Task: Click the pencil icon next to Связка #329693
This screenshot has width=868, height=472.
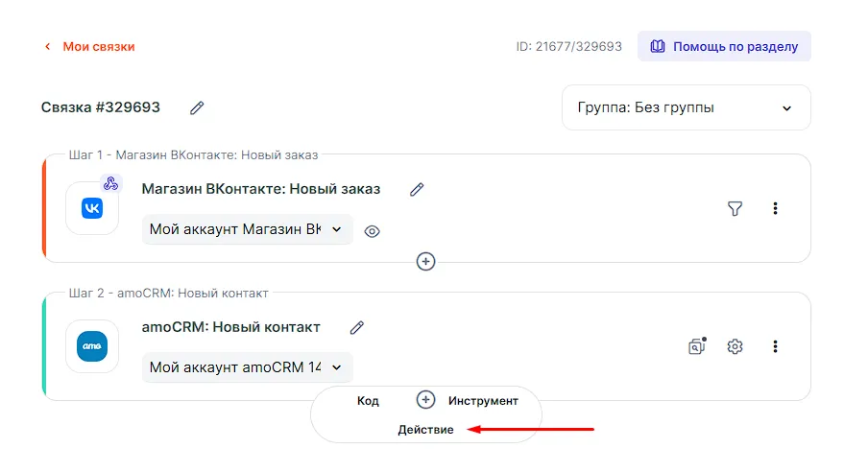Action: pos(197,107)
